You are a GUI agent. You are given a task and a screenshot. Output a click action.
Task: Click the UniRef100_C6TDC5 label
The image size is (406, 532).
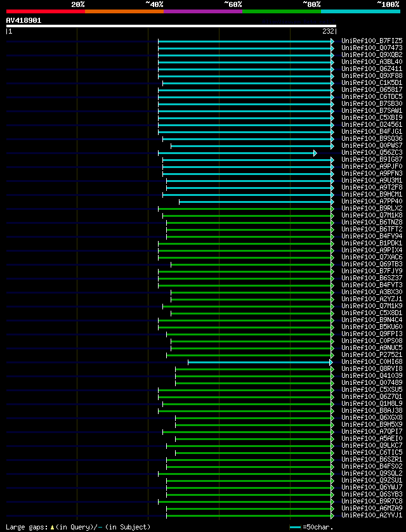click(x=372, y=96)
